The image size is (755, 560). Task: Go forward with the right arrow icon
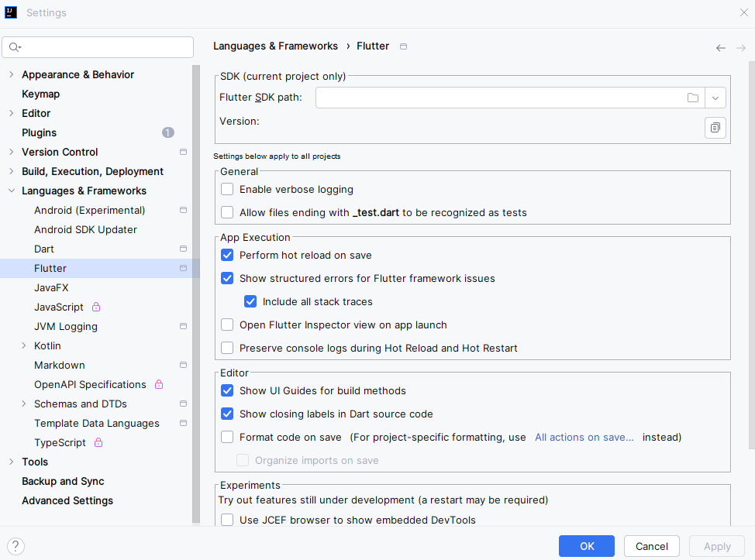741,47
